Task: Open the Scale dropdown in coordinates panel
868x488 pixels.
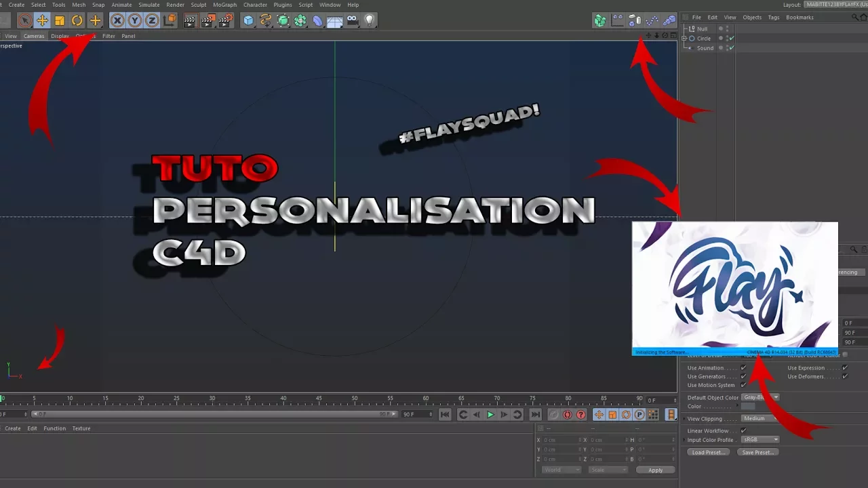Action: pyautogui.click(x=608, y=470)
